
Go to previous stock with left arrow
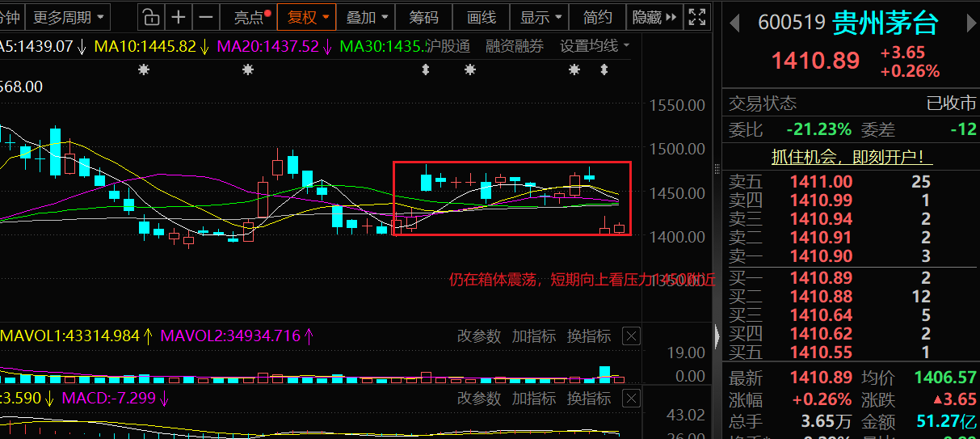(x=735, y=23)
